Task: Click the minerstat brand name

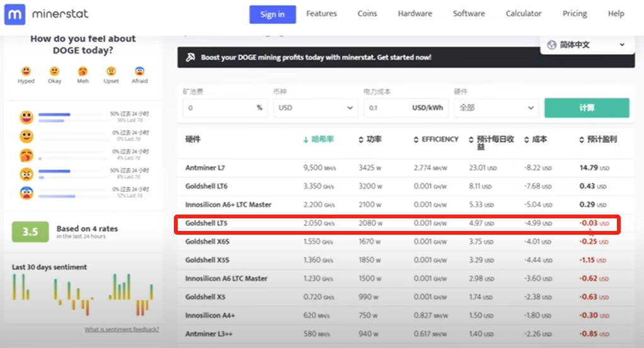Action: coord(60,14)
